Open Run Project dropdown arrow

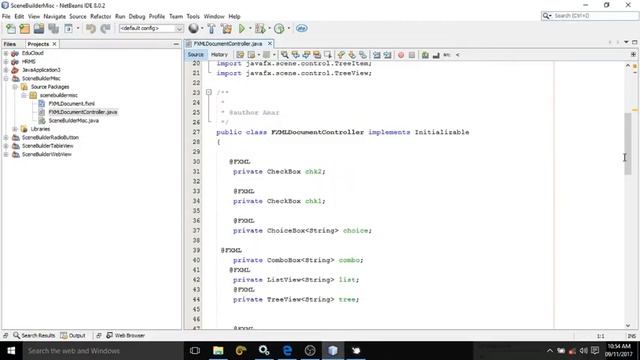[x=250, y=29]
